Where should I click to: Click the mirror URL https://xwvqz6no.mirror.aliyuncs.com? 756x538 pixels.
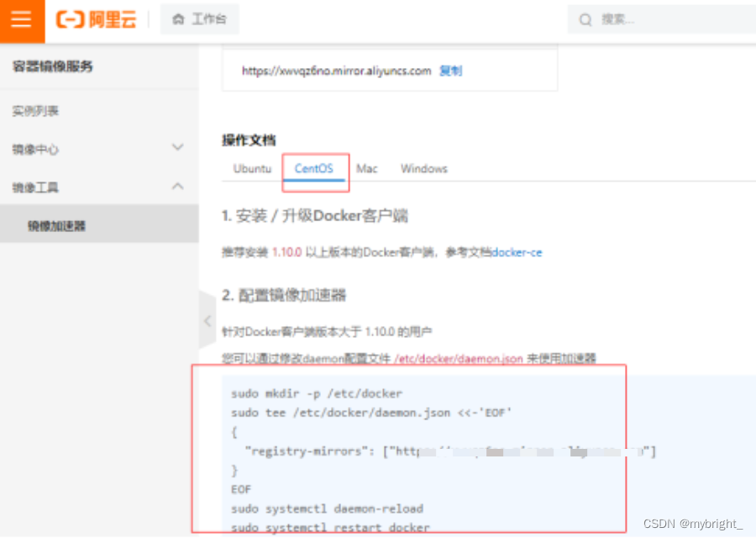pyautogui.click(x=337, y=71)
